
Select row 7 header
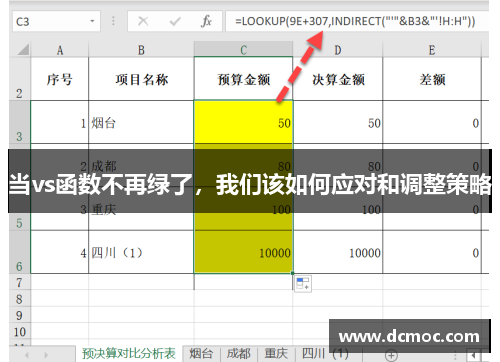[19, 282]
